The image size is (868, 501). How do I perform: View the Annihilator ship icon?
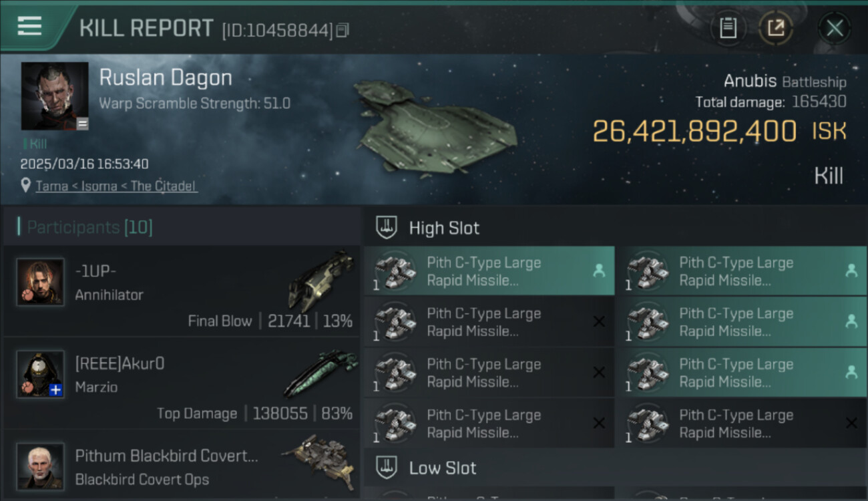(320, 279)
